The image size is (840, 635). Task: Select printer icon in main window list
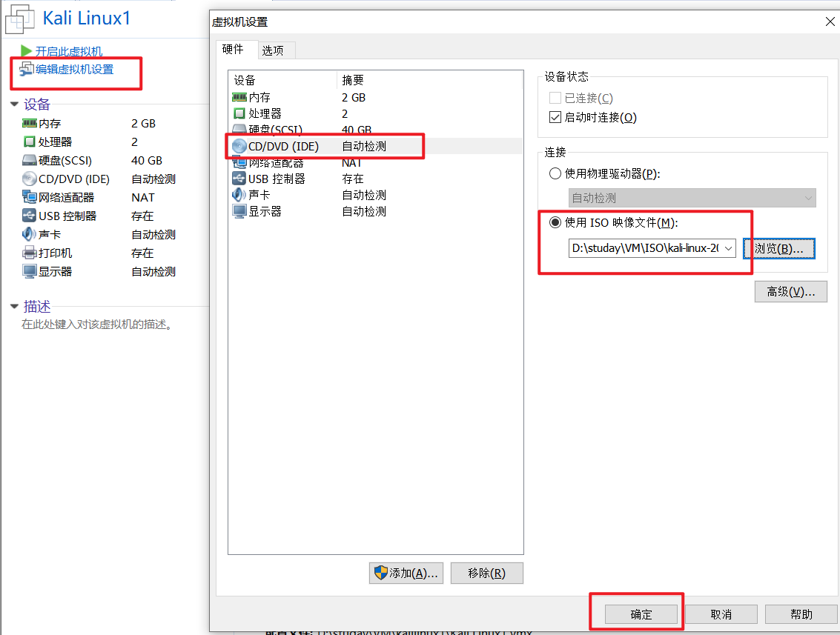30,253
